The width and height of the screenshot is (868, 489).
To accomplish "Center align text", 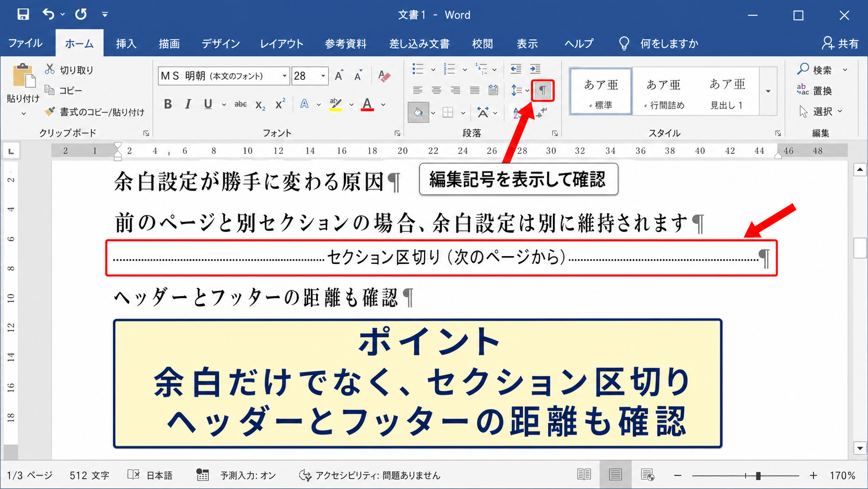I will point(437,90).
